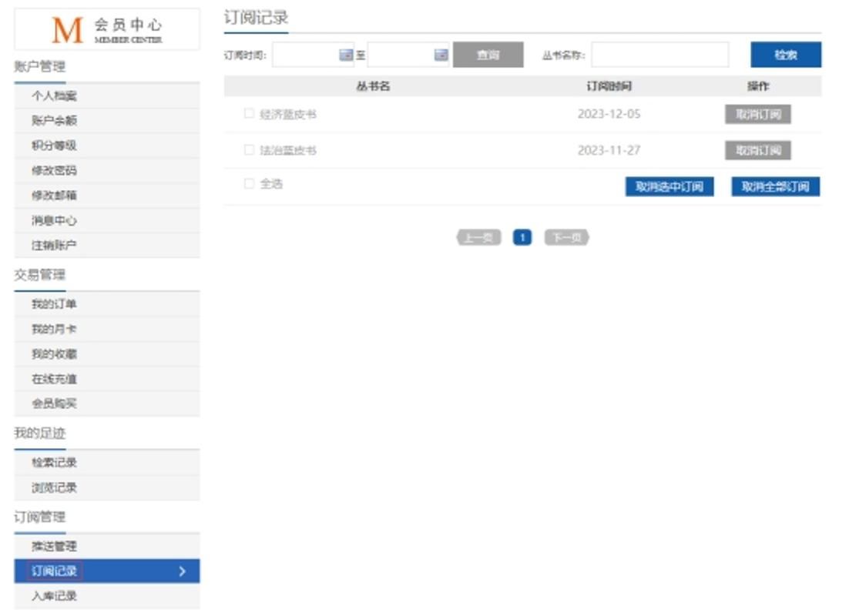Enable the 全选 select-all checkbox

pos(249,184)
